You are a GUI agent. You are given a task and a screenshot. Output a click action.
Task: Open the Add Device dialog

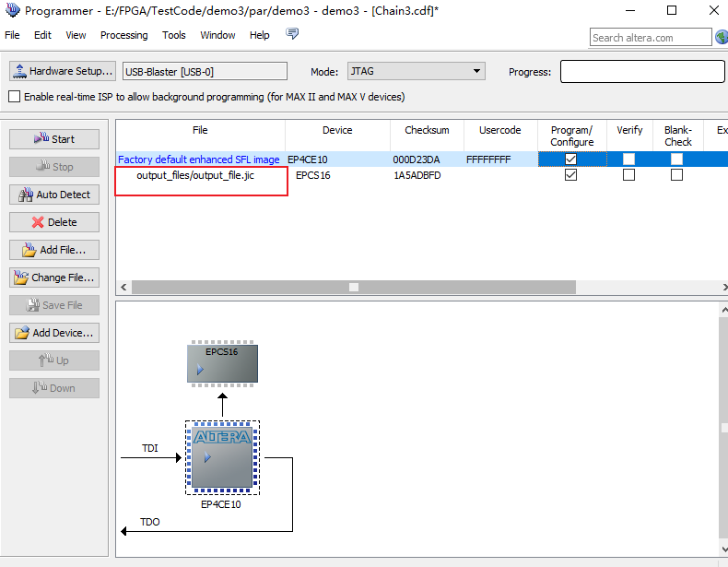pyautogui.click(x=54, y=333)
